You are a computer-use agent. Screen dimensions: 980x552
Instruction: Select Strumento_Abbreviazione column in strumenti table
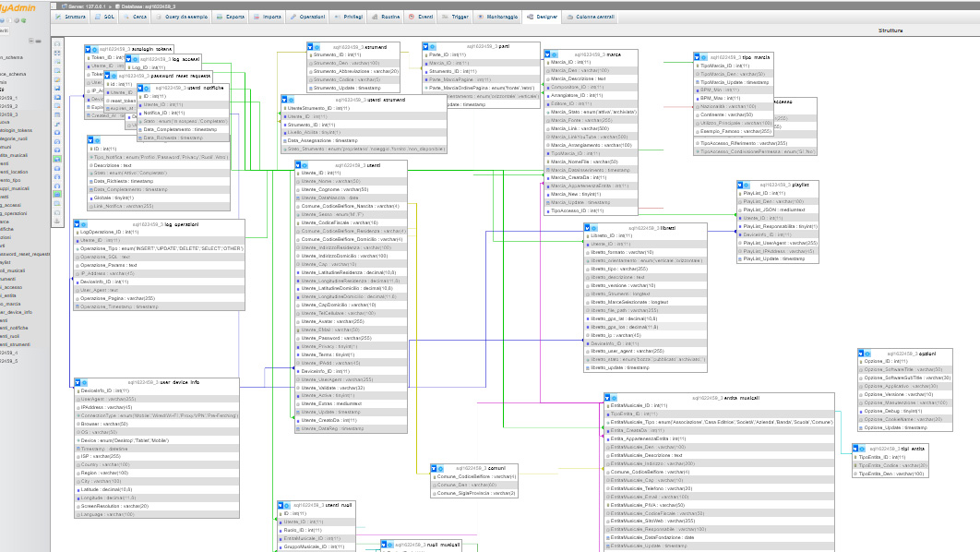(353, 71)
